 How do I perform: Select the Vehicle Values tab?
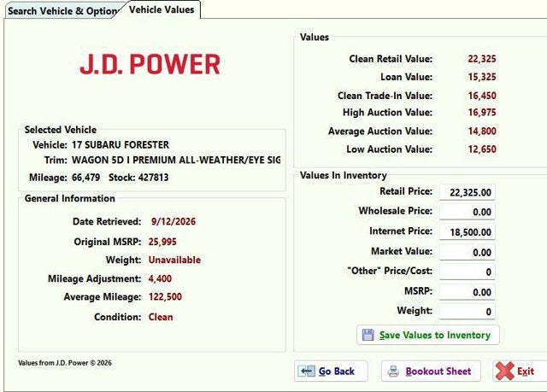click(x=162, y=9)
